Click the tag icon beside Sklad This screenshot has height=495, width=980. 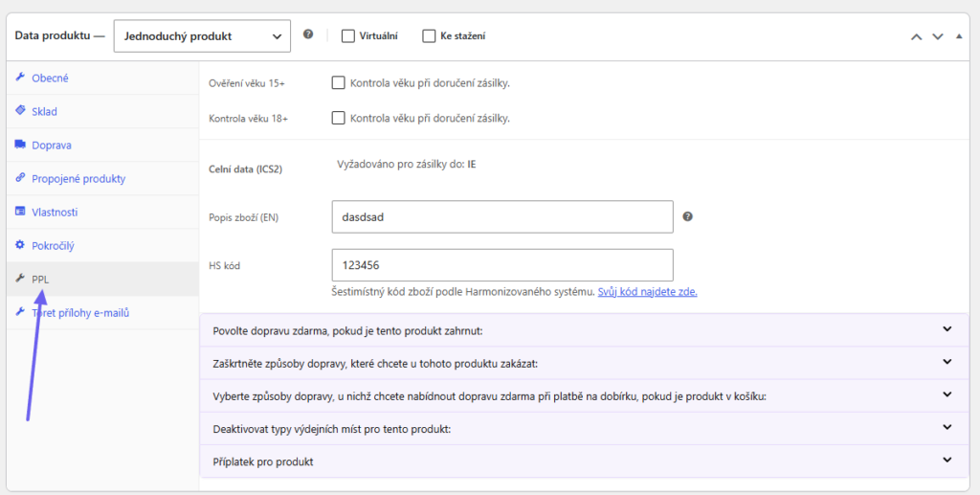coord(20,111)
